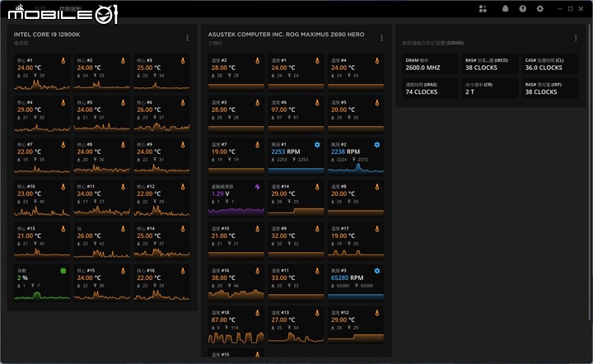The width and height of the screenshot is (593, 364).
Task: Open Intel Core i9 12900K panel options menu
Action: tap(187, 38)
